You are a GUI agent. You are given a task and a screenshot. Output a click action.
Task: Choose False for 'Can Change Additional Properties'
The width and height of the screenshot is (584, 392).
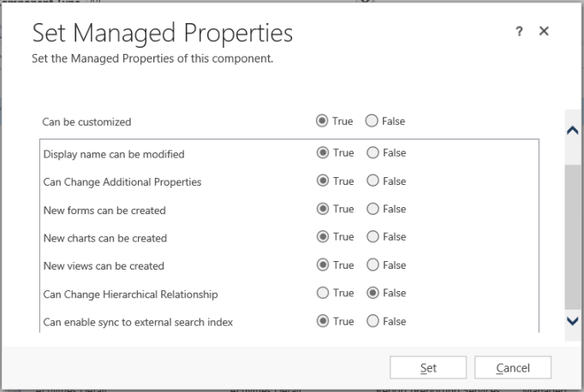coord(372,181)
